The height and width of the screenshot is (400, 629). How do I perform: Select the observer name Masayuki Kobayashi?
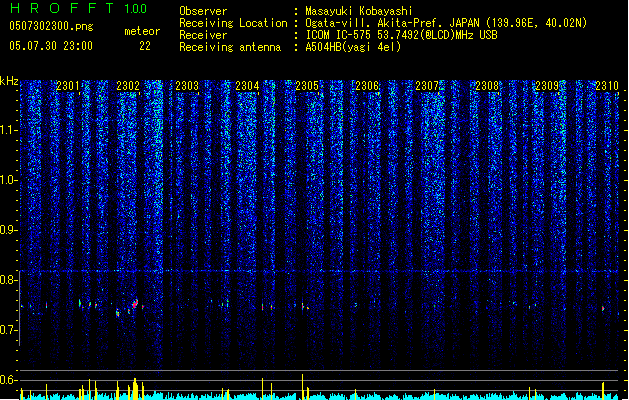tap(359, 11)
